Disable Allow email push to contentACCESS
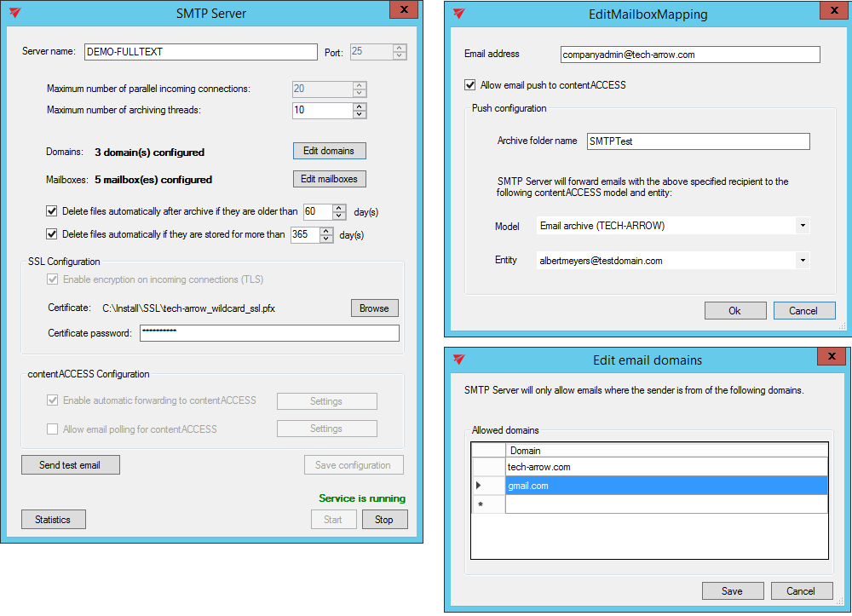Viewport: 852px width, 616px height. pyautogui.click(x=469, y=85)
